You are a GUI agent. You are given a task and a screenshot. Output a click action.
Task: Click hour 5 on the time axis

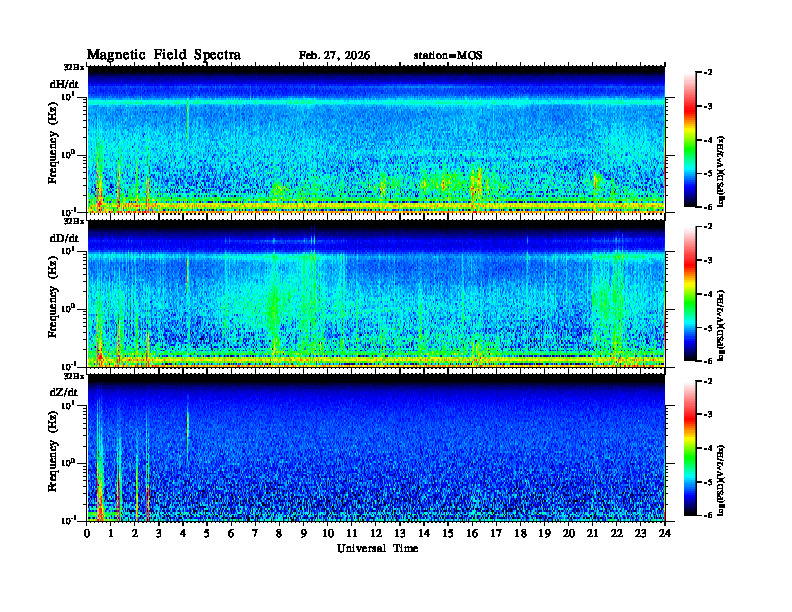pos(207,534)
